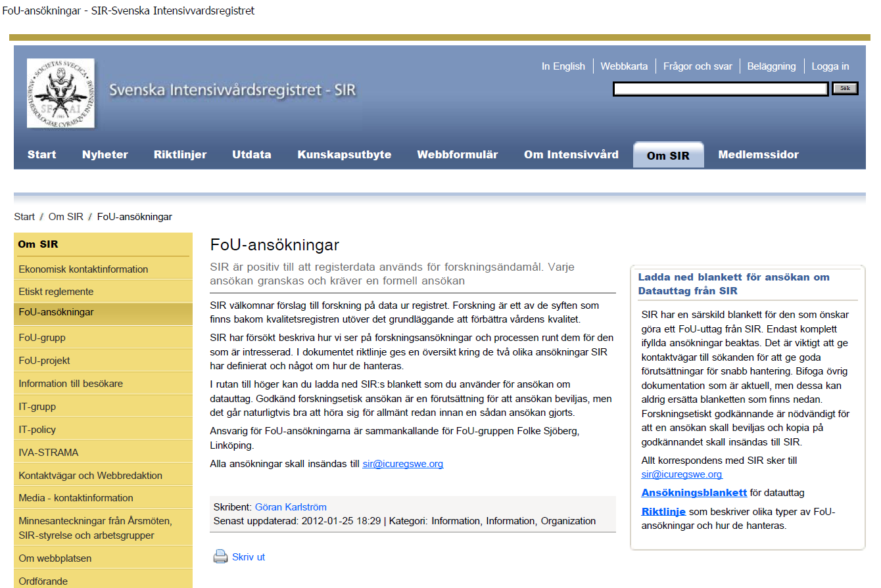Select the Webbformulär tab
Image resolution: width=881 pixels, height=588 pixels.
[x=458, y=155]
